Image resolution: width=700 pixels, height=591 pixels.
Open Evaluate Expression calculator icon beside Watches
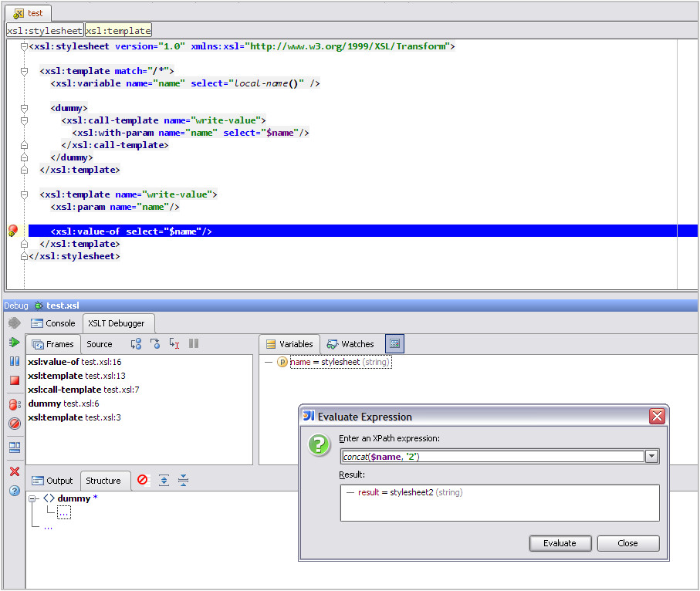(x=394, y=344)
